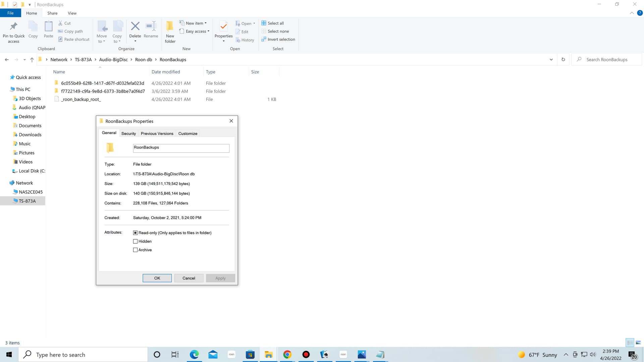Sort by Date modified column header
The width and height of the screenshot is (644, 362).
(166, 72)
